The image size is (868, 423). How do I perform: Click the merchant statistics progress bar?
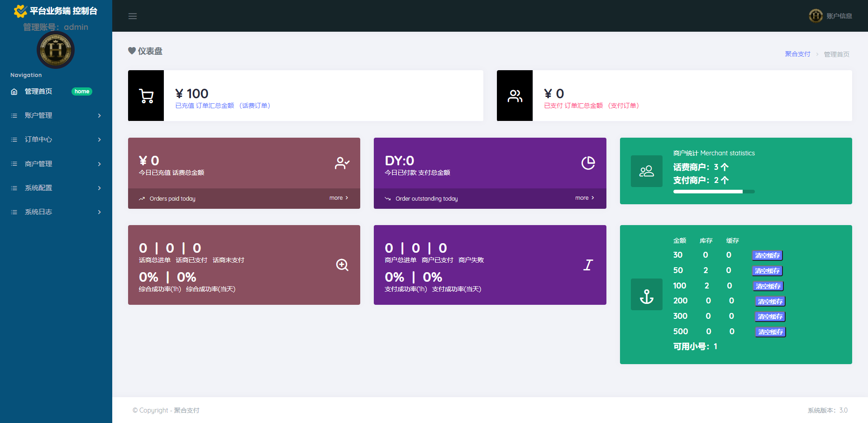(714, 192)
